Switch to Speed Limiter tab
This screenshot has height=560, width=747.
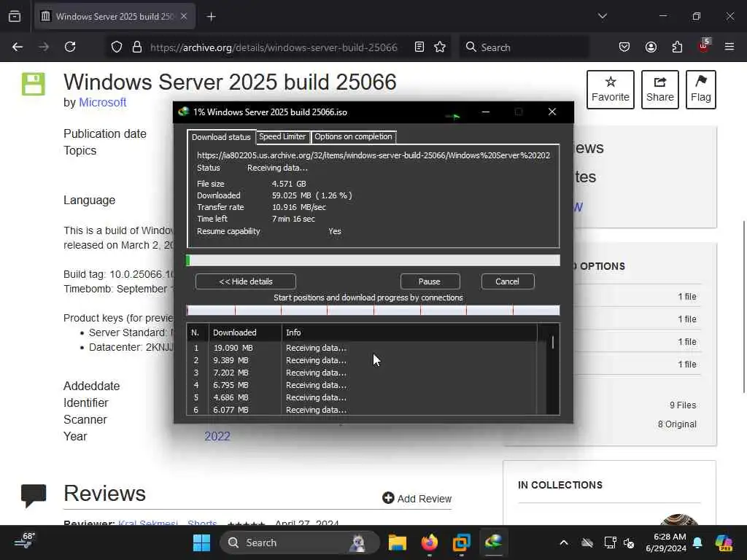tap(282, 136)
